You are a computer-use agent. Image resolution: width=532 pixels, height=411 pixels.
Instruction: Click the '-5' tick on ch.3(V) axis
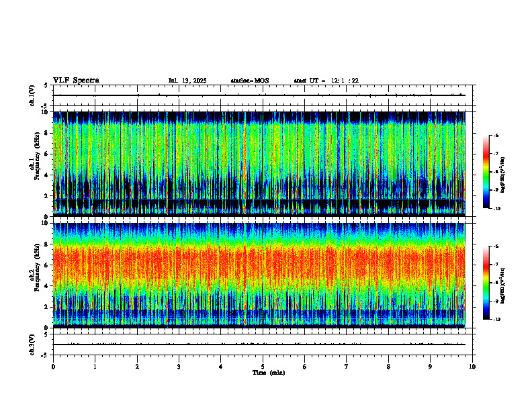pyautogui.click(x=45, y=355)
